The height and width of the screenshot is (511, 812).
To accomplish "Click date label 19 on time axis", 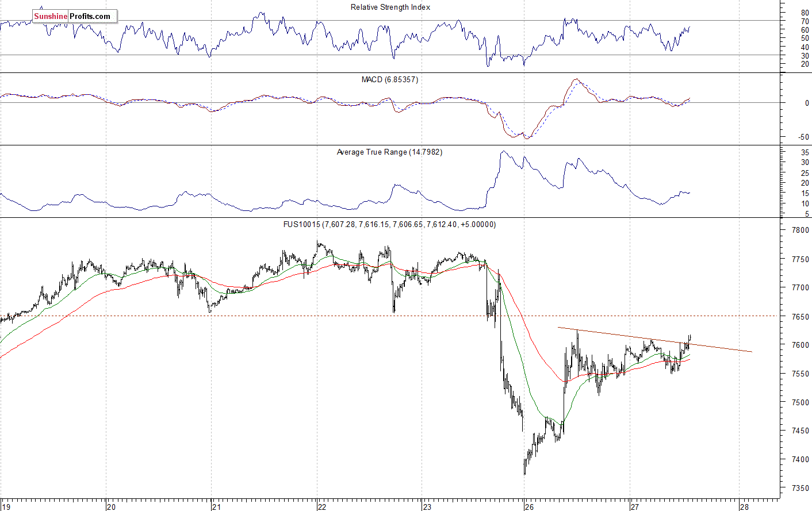I will tap(6, 507).
